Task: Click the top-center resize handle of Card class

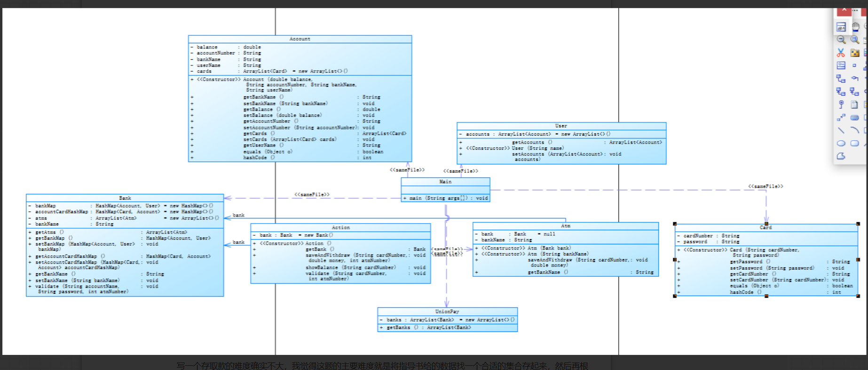Action: click(766, 224)
